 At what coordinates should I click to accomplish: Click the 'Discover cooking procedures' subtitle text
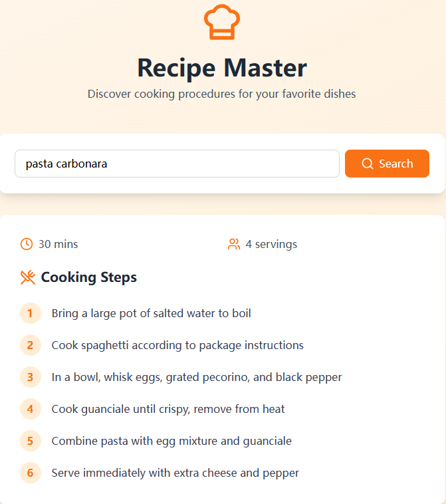click(x=222, y=94)
